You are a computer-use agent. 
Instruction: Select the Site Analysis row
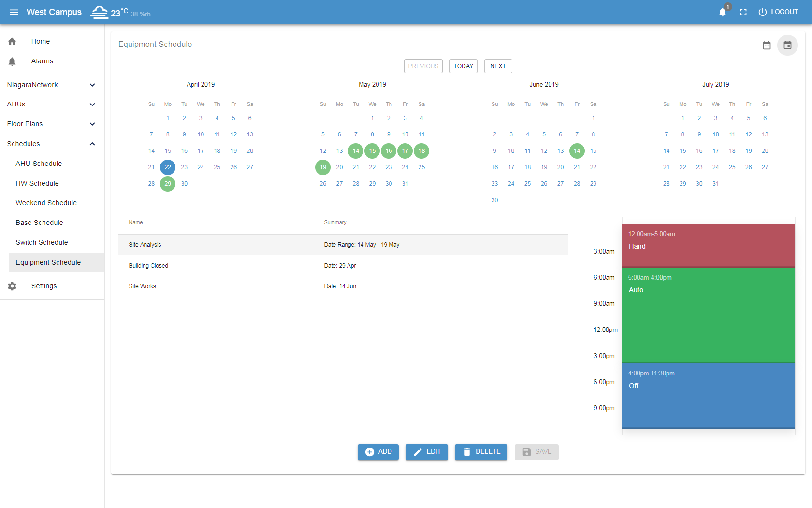coord(343,245)
